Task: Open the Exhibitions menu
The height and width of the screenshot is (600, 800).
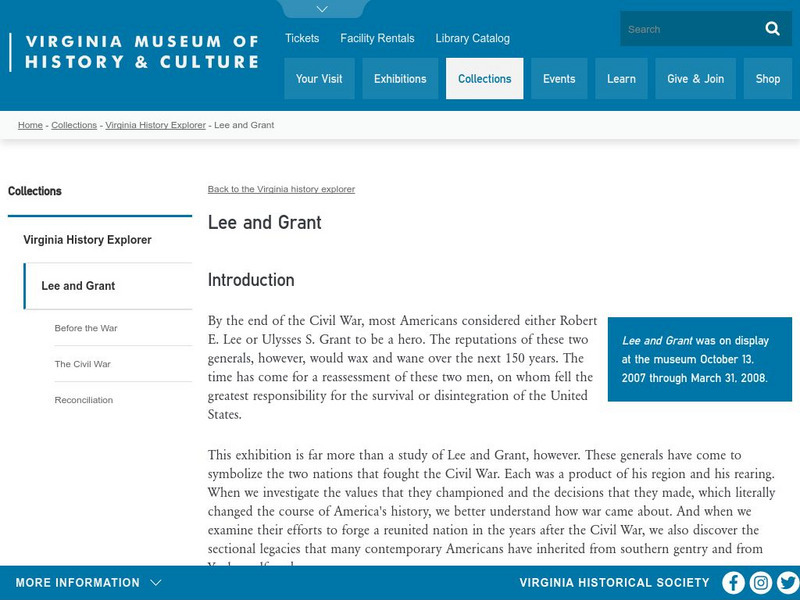Action: point(400,79)
